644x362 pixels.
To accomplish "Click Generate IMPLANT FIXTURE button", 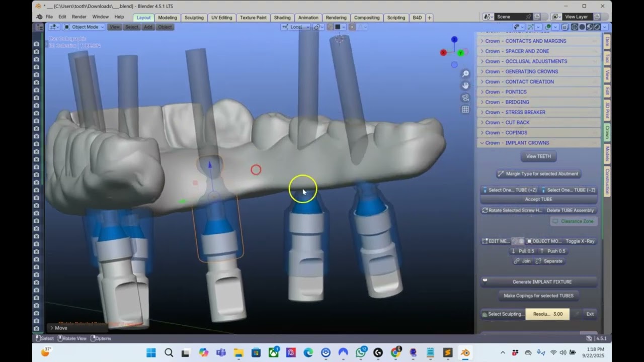I will (x=538, y=282).
